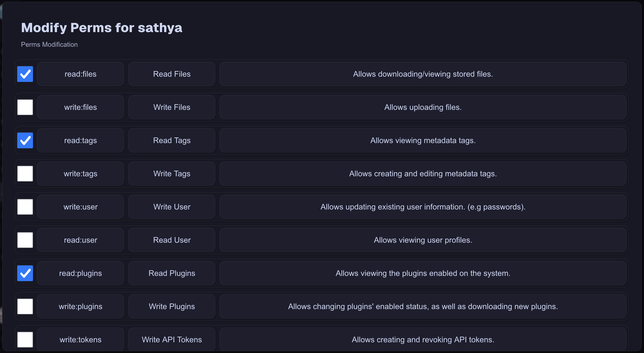Enable the write:tags permission checkbox
The height and width of the screenshot is (353, 644).
(25, 174)
